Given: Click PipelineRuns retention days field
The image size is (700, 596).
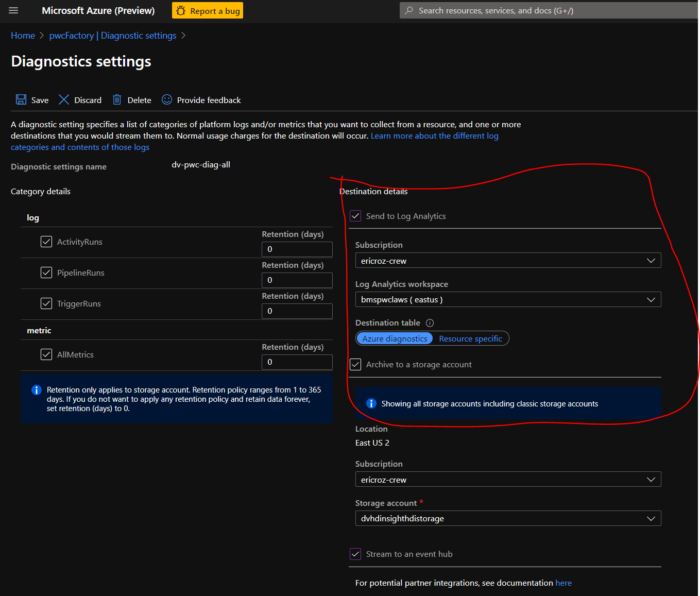Looking at the screenshot, I should pyautogui.click(x=297, y=280).
